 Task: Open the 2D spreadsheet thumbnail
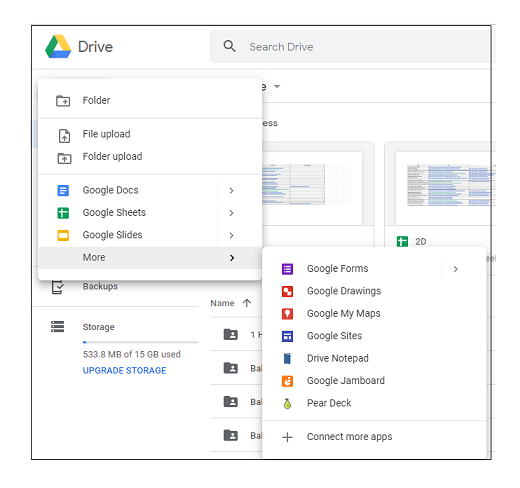(x=443, y=188)
